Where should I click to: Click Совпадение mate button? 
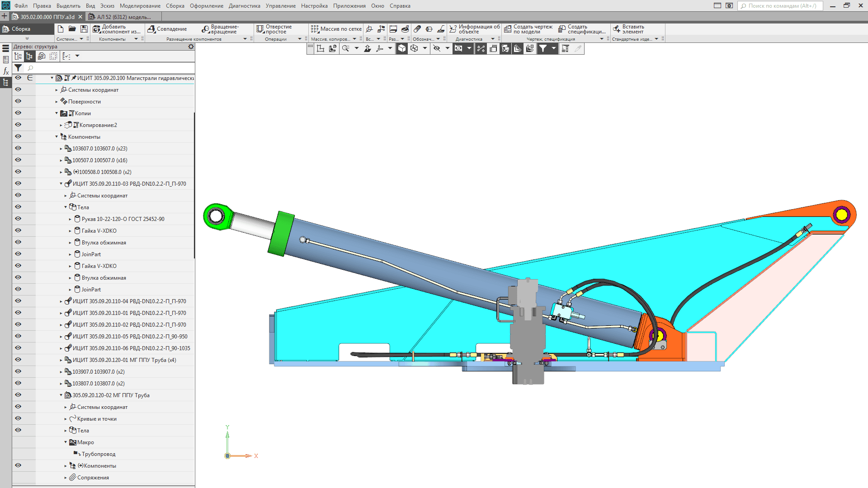[167, 29]
